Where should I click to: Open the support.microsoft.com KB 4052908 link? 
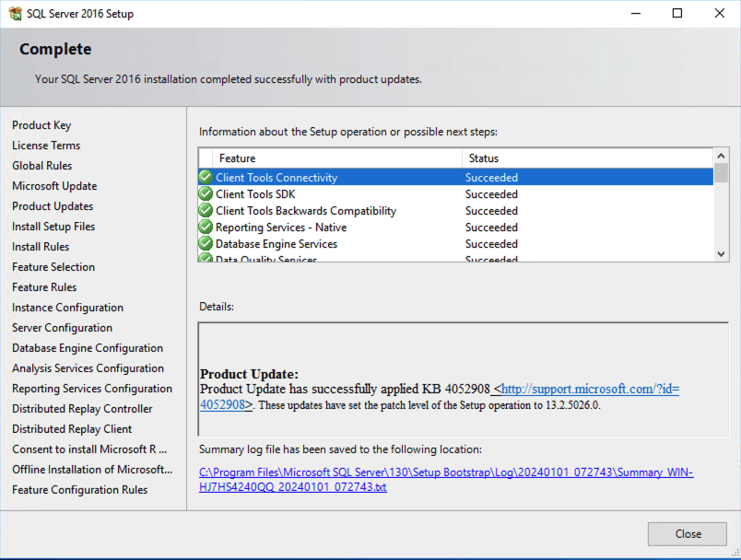click(590, 390)
